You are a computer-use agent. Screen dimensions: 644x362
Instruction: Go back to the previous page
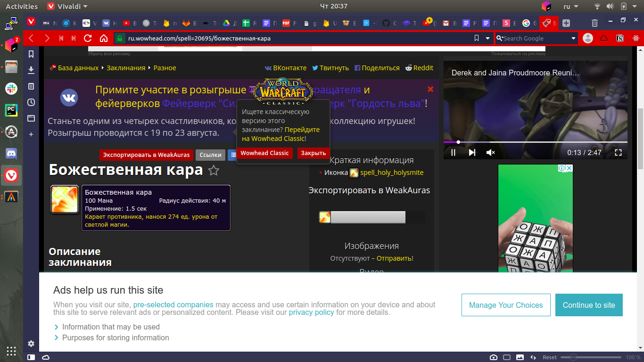pos(31,38)
